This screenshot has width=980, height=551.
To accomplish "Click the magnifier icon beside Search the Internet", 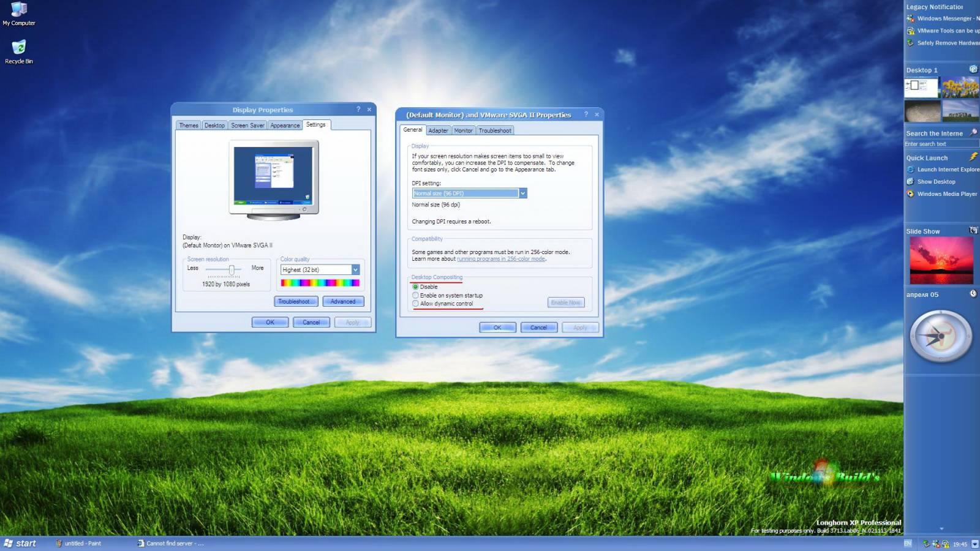I will click(973, 132).
